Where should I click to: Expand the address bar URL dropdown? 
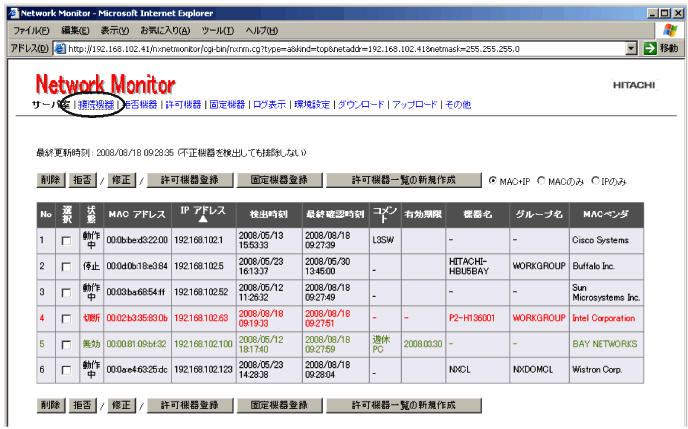[631, 48]
